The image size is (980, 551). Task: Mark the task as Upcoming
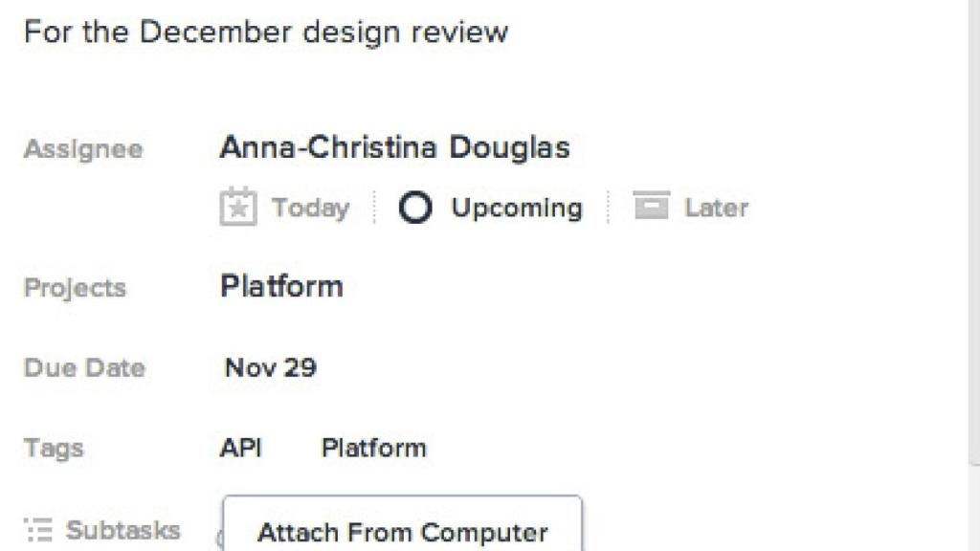tap(490, 208)
